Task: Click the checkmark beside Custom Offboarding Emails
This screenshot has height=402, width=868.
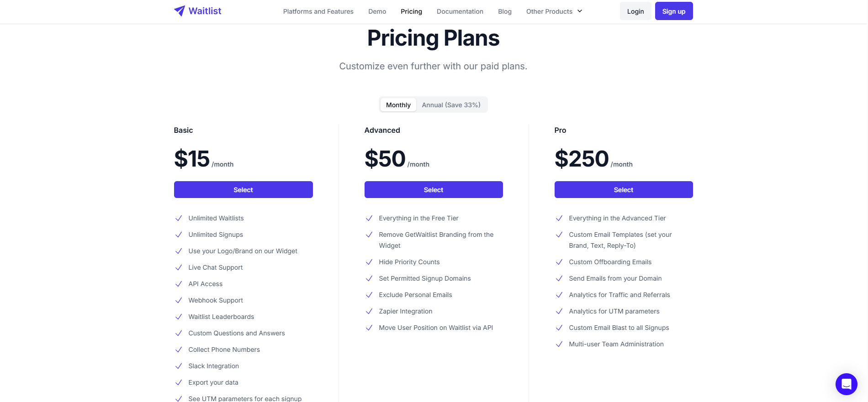Action: coord(559,262)
